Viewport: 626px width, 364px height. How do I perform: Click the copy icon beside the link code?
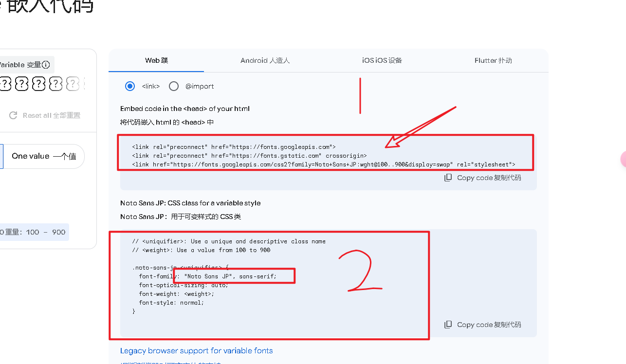[x=448, y=178]
